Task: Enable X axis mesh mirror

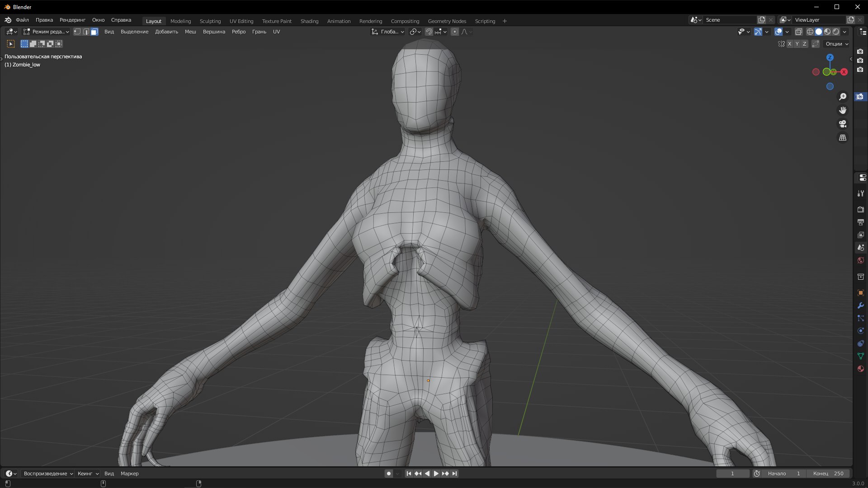Action: click(789, 44)
